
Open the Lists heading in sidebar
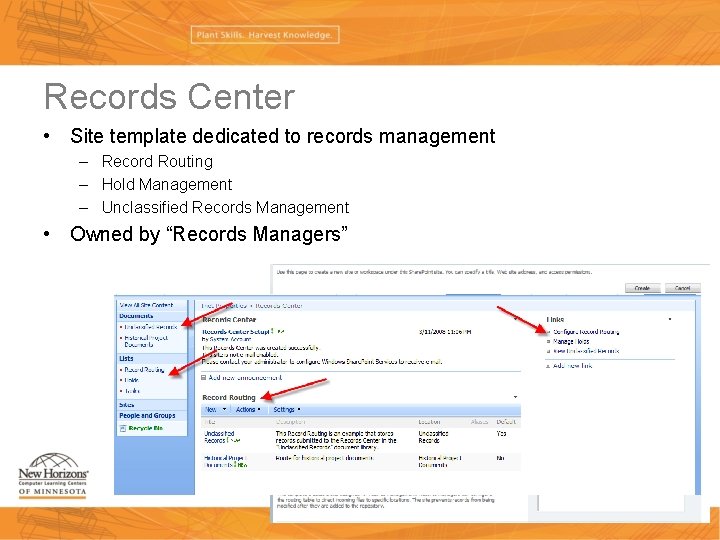pos(126,359)
